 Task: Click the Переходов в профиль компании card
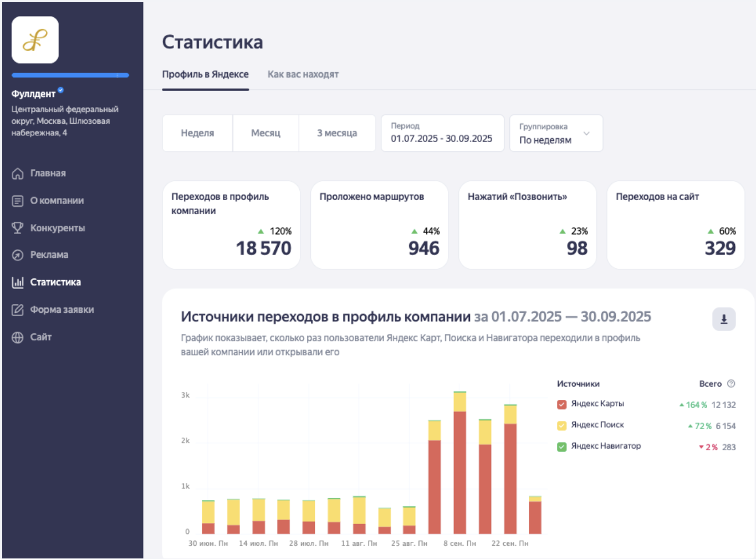[x=231, y=225]
